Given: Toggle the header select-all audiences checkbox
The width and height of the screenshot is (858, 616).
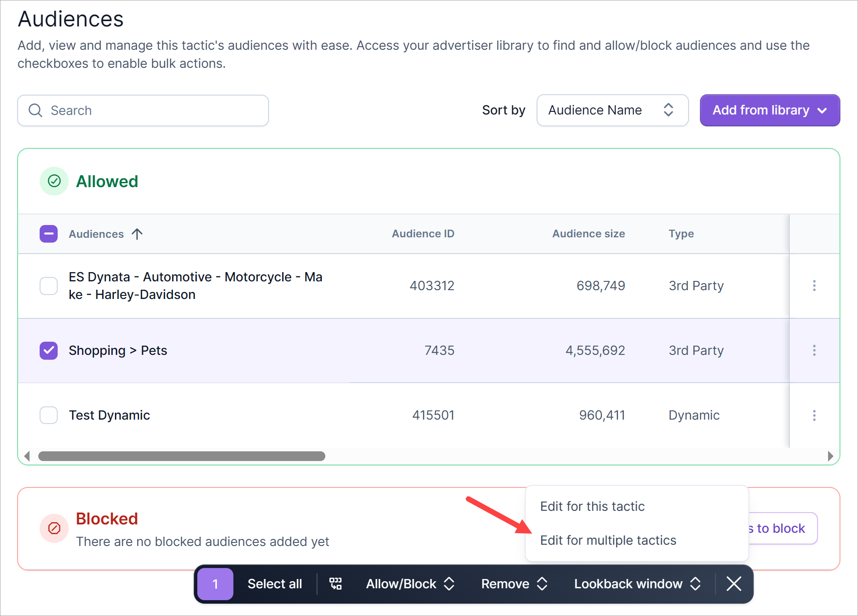Looking at the screenshot, I should pyautogui.click(x=48, y=234).
